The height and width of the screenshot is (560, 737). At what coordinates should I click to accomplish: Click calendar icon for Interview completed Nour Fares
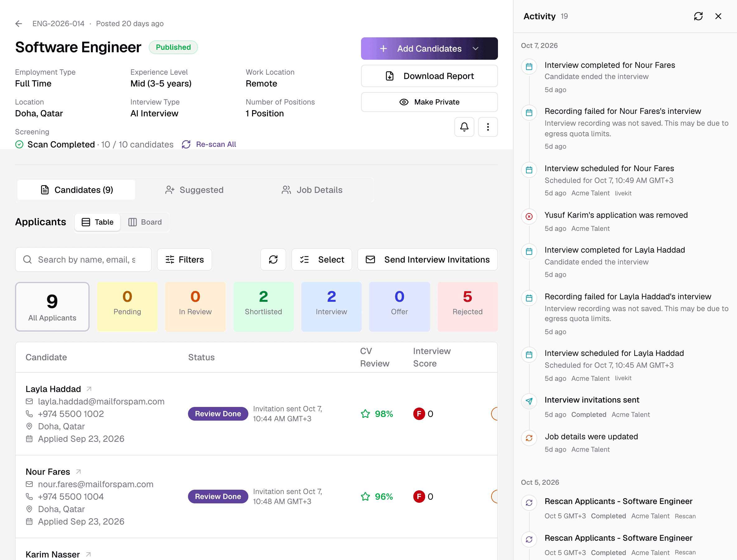529,67
